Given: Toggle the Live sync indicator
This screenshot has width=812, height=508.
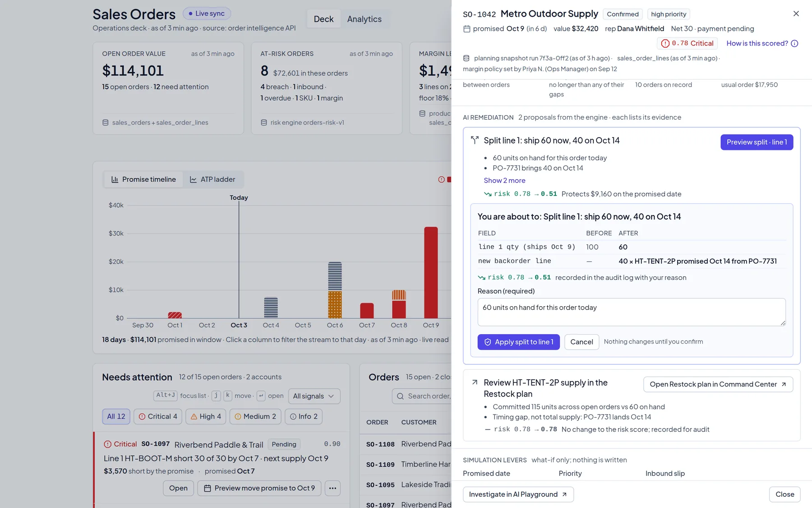Looking at the screenshot, I should tap(207, 14).
